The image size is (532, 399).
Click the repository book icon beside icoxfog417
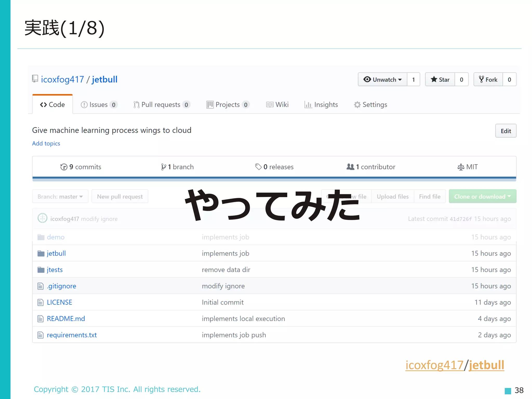pos(35,78)
